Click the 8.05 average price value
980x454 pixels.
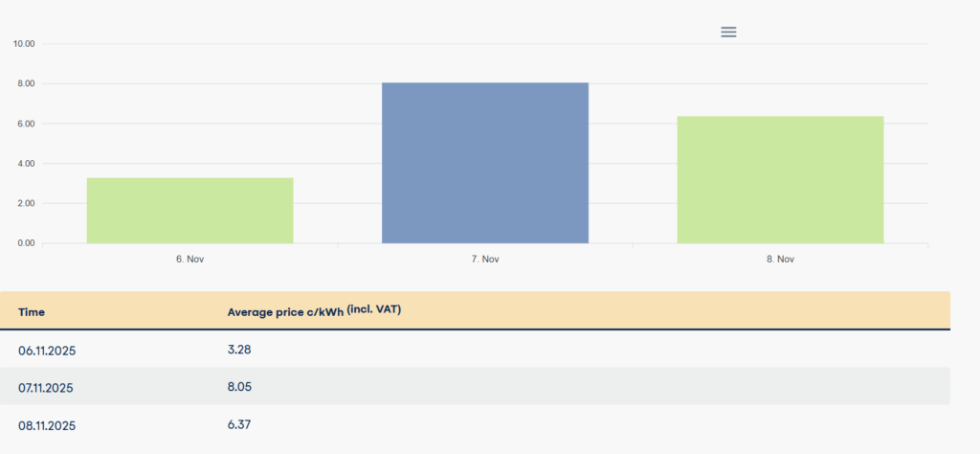(x=239, y=387)
